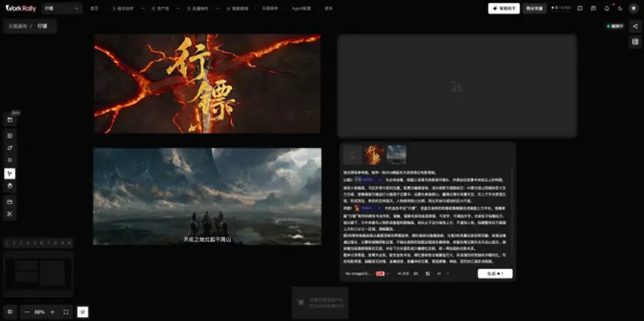Open the user avatar menu

point(634,8)
